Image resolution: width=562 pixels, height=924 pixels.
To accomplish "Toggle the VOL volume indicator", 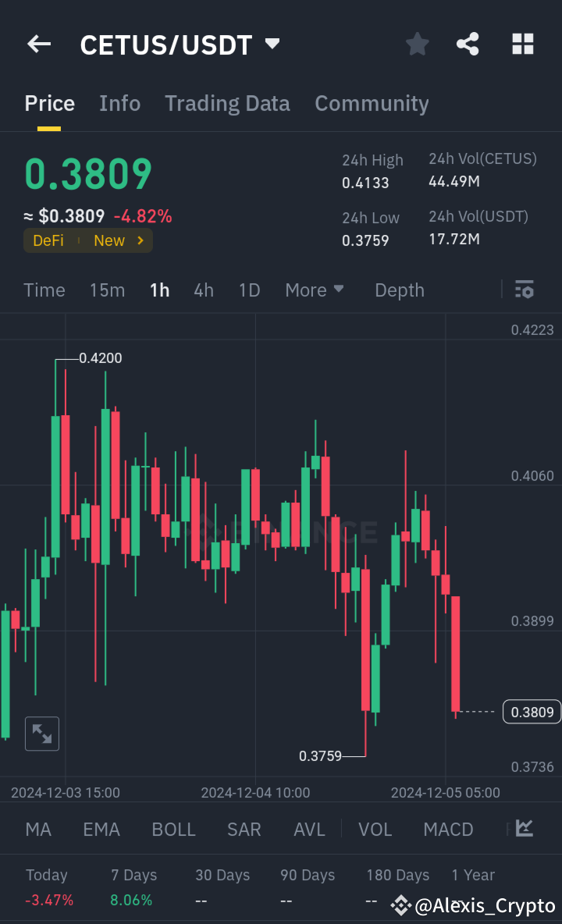I will 375,829.
